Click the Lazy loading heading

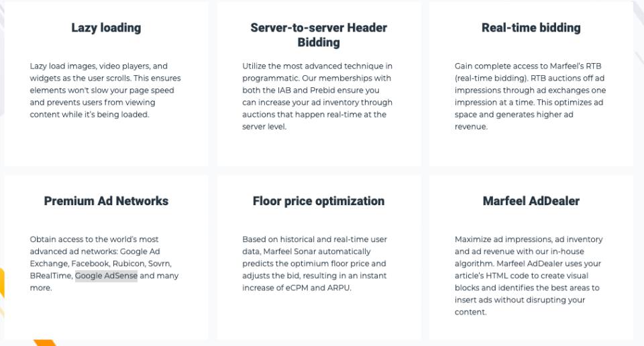(106, 28)
